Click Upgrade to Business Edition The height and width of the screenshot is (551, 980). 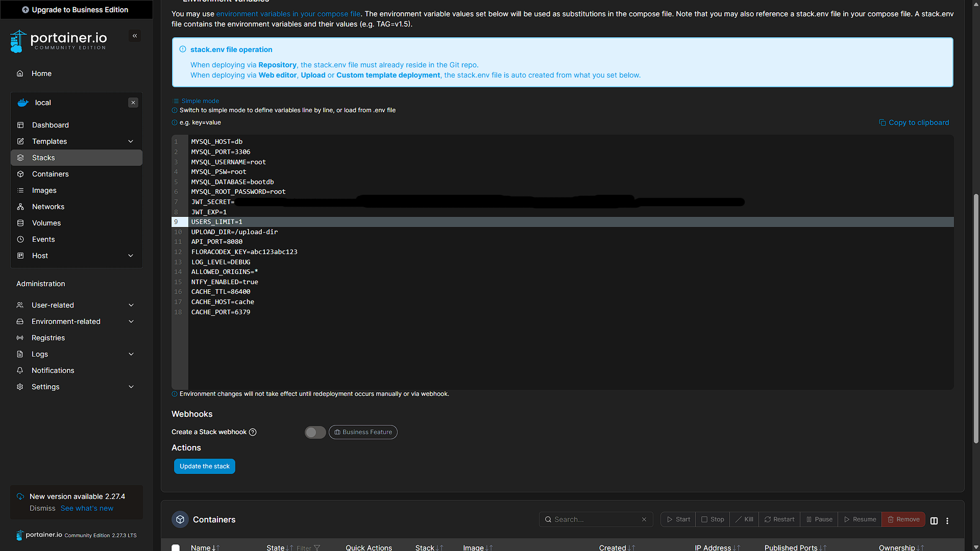click(x=77, y=10)
